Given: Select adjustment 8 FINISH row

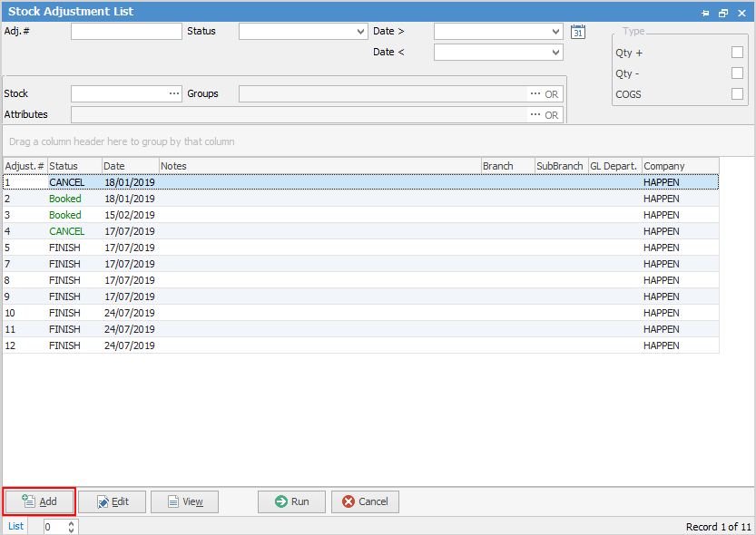Looking at the screenshot, I should pos(361,281).
